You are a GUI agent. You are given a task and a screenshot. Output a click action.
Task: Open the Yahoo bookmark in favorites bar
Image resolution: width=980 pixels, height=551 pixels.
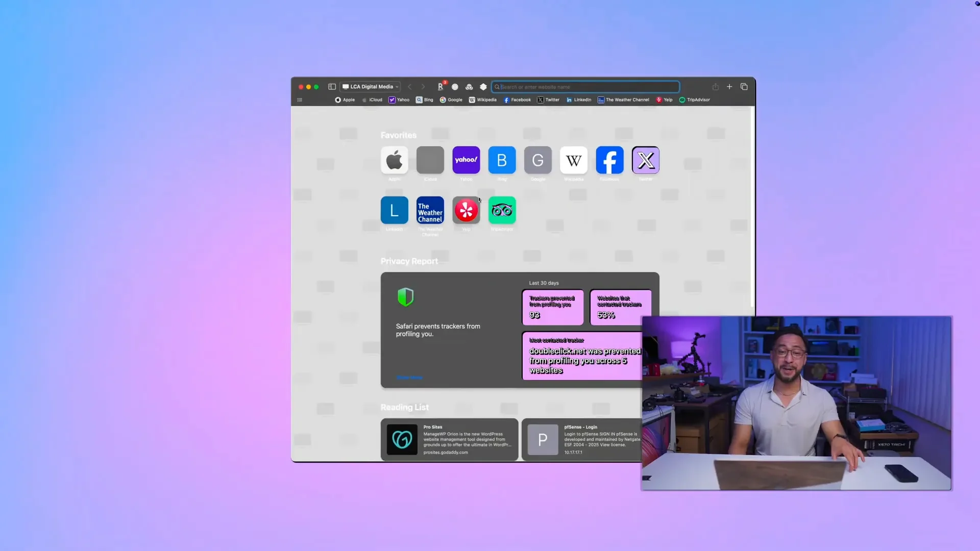pos(399,100)
